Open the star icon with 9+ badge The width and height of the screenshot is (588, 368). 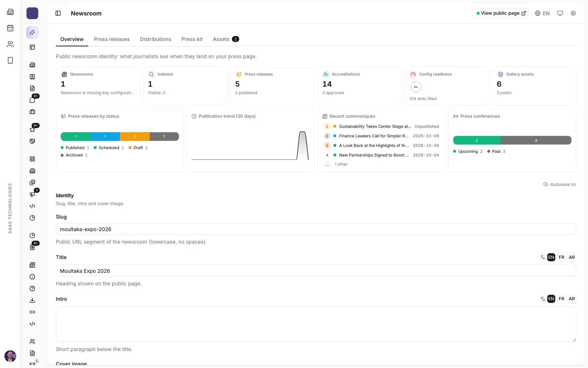coord(32,129)
